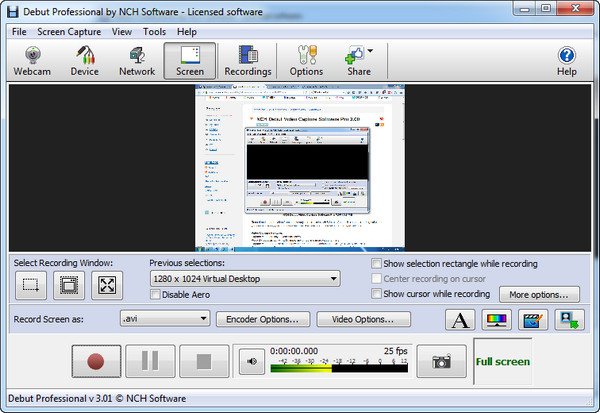Close the Debut Professional window
Viewport: 600px width, 413px height.
[576, 8]
